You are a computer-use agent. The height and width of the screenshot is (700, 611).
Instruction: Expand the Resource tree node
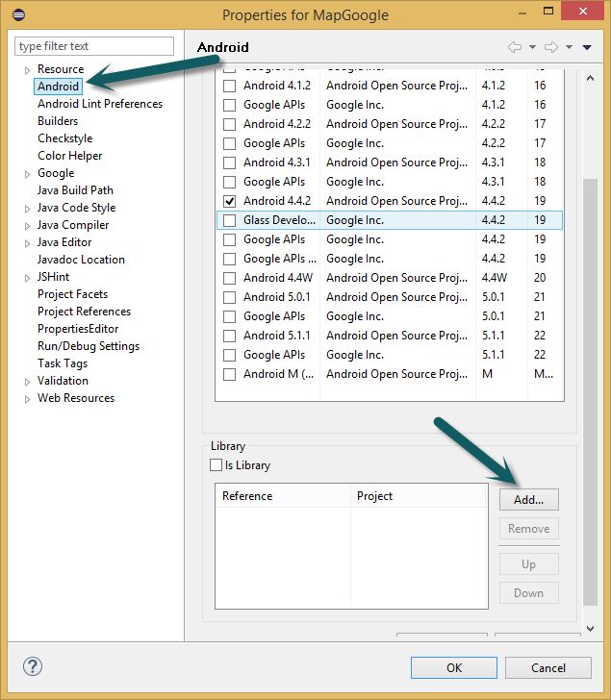27,70
